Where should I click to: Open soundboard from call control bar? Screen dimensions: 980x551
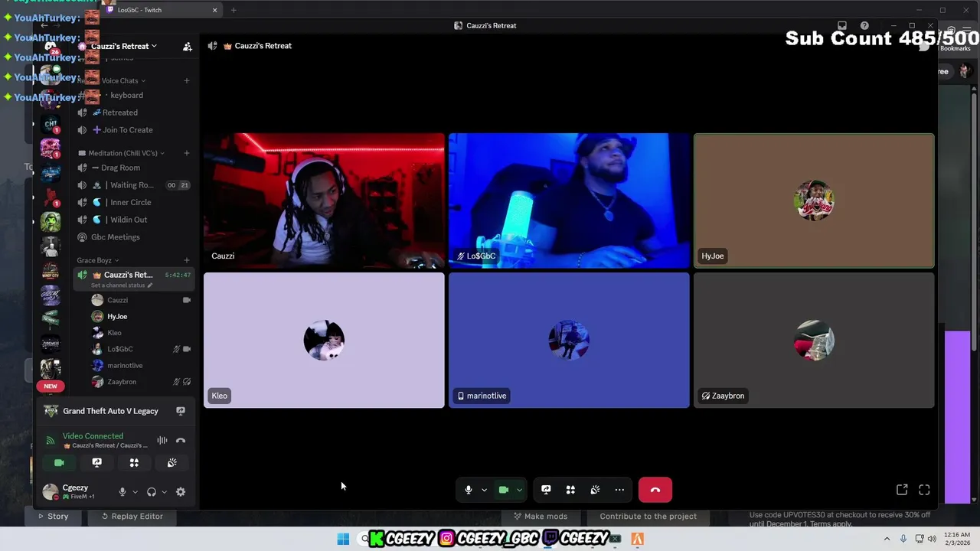pyautogui.click(x=595, y=490)
